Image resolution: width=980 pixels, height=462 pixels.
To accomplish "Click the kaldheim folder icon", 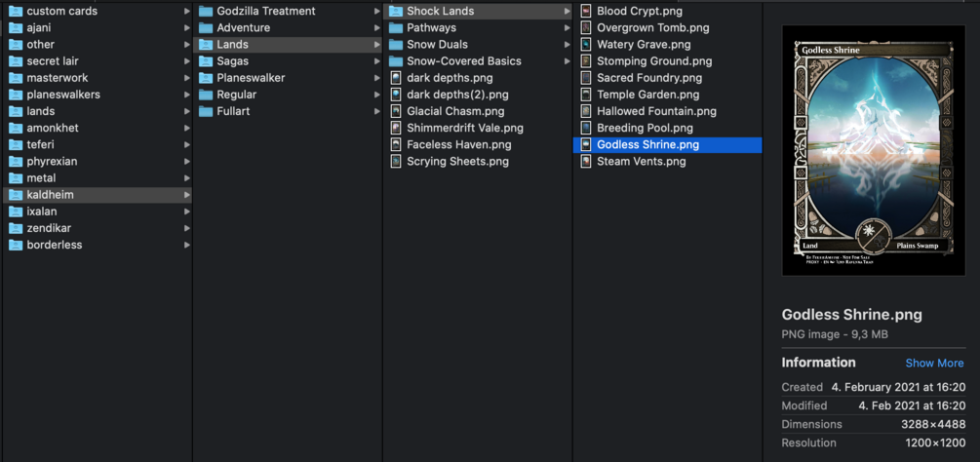I will (x=16, y=195).
